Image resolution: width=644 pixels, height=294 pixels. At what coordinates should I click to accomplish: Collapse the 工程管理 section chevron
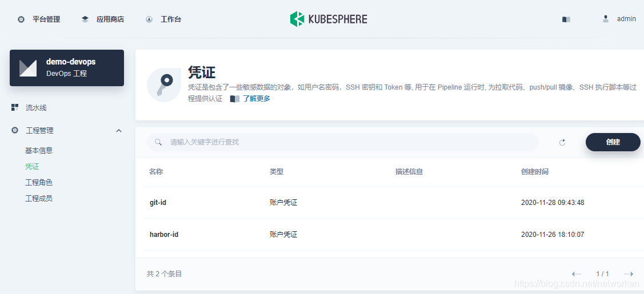coord(119,131)
